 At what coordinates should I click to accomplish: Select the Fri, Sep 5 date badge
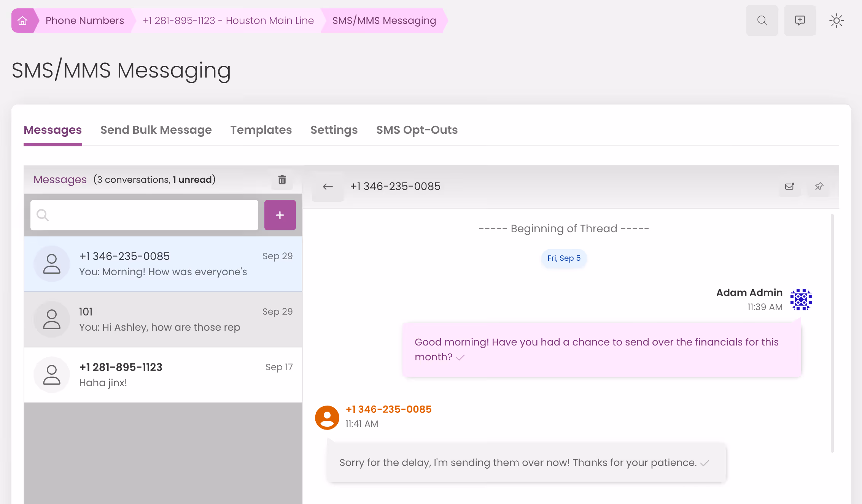pos(564,258)
